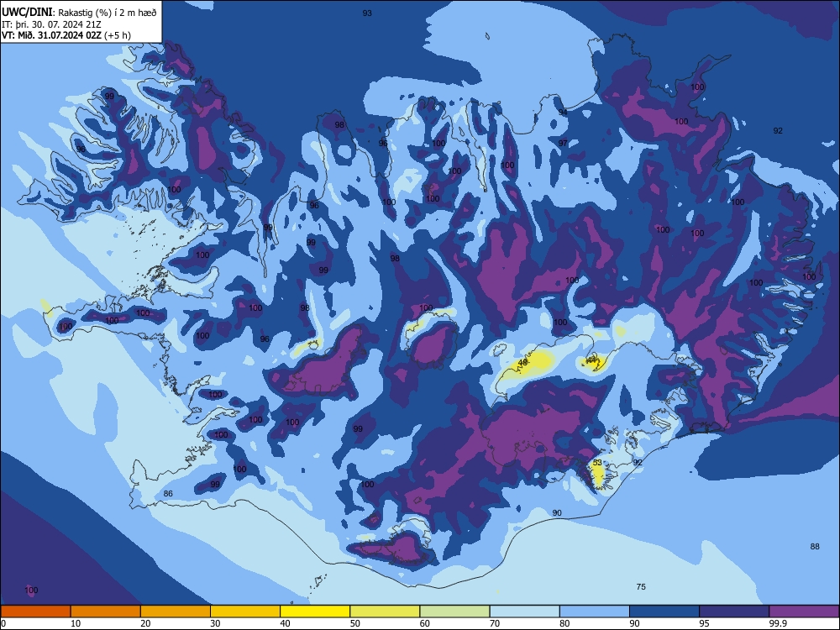840x630 pixels.
Task: Pick the purple above-99.9 legend swatch
Action: pyautogui.click(x=804, y=612)
